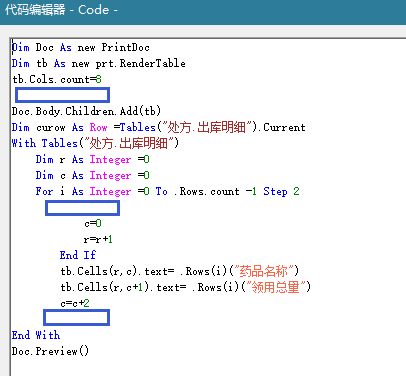The image size is (406, 376).
Task: Click the 'c=0' line
Action: [93, 223]
